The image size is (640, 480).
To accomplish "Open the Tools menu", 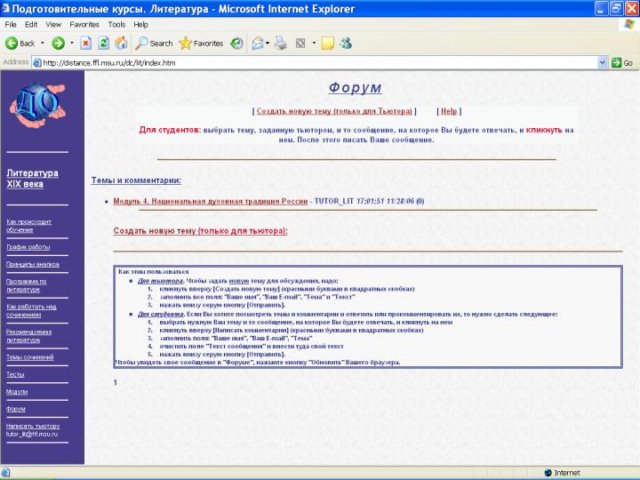I will pos(117,24).
